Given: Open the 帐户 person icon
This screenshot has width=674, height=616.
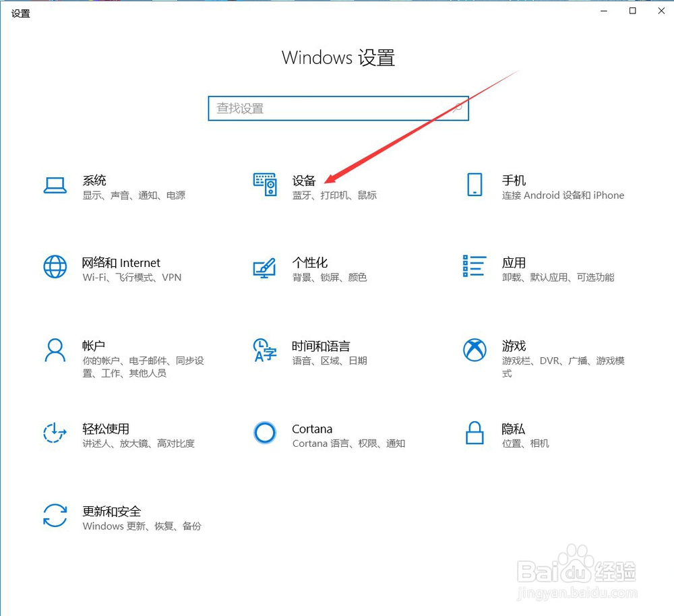Looking at the screenshot, I should (x=55, y=350).
